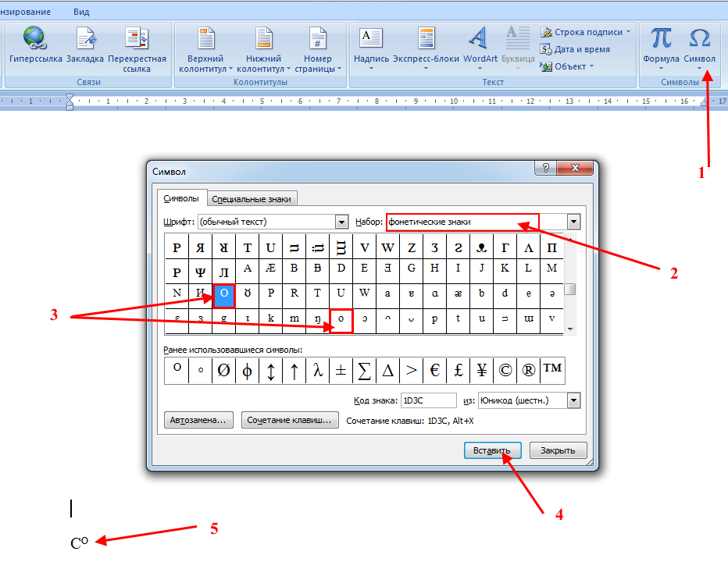Image resolution: width=728 pixels, height=569 pixels.
Task: Open Верхний колонтитул header menu
Action: (205, 50)
